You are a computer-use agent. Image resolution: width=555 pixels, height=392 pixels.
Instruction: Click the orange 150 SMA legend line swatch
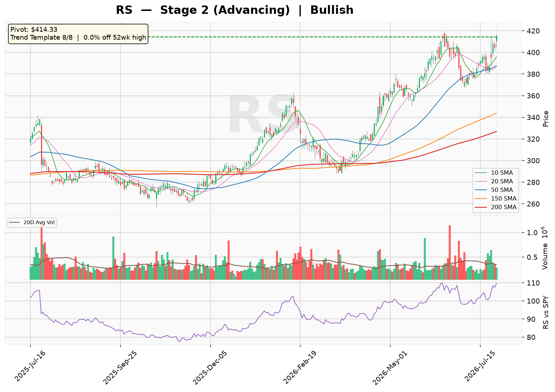481,199
